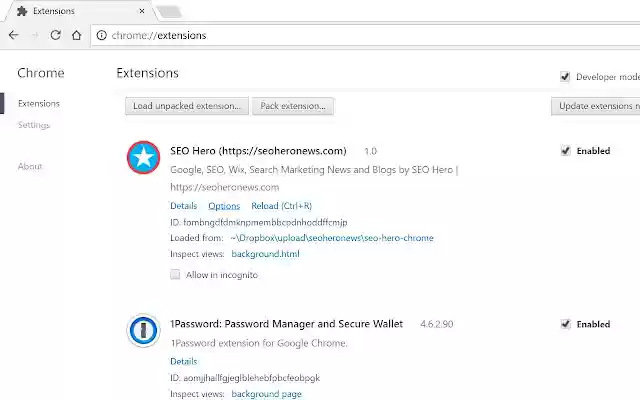Click SEO Hero ID text fombngdfdmknp...
Screen dimensions: 640x400
(x=259, y=222)
